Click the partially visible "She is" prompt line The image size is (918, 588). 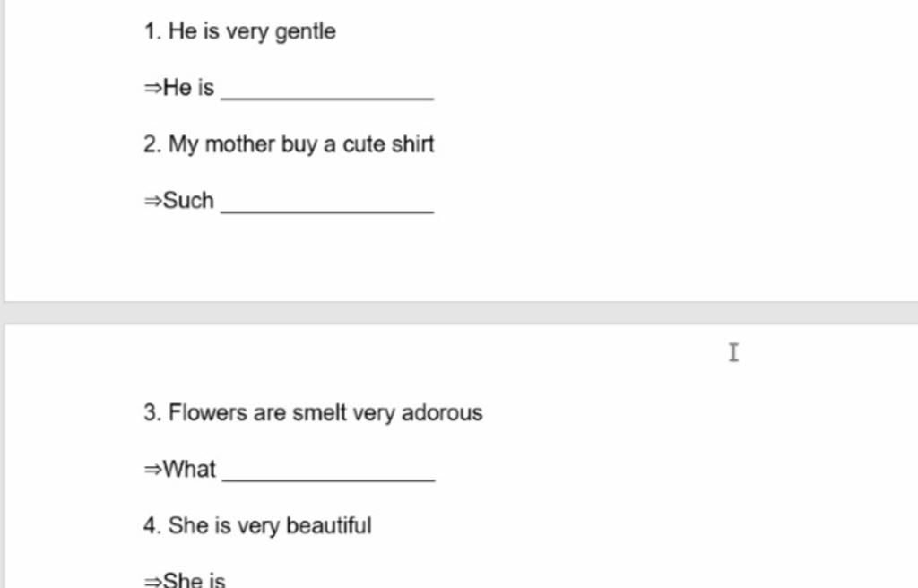193,581
